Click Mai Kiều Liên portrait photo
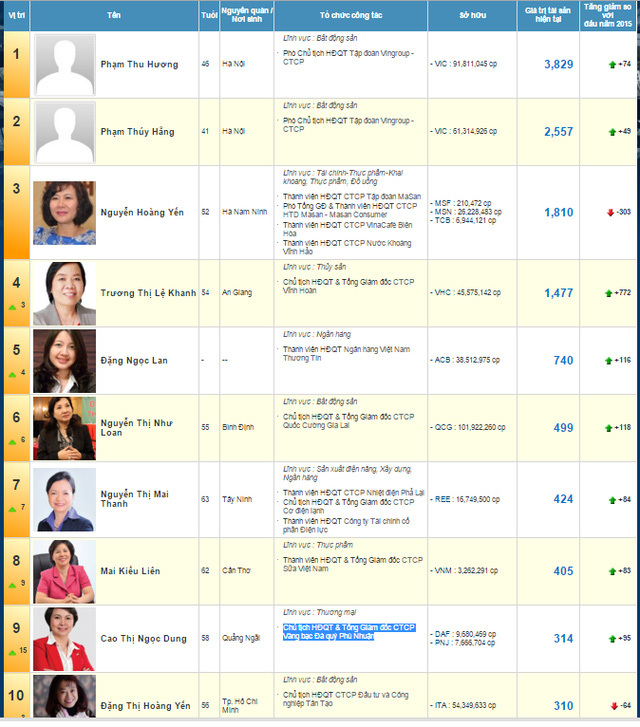This screenshot has width=640, height=727. point(64,570)
